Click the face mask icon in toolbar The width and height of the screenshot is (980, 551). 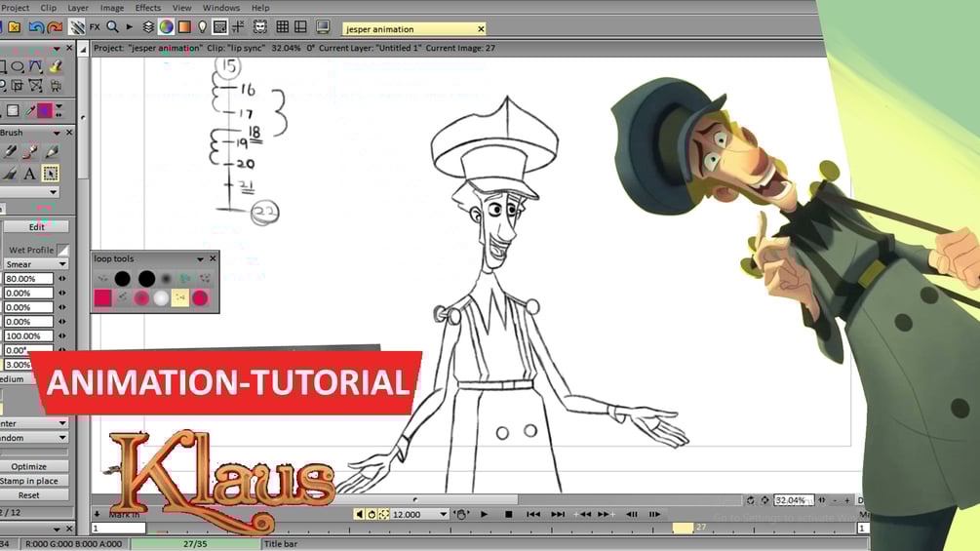[x=260, y=27]
